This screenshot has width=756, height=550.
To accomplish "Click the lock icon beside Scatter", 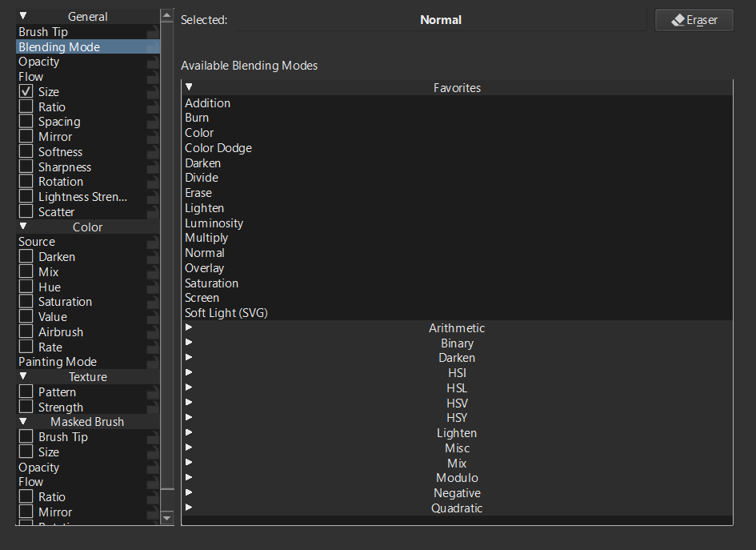I will [153, 212].
